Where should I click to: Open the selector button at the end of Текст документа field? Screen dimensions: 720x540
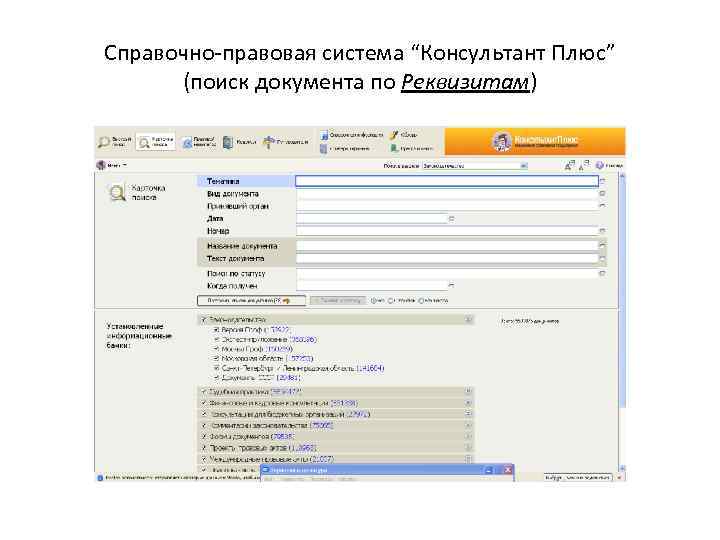602,259
